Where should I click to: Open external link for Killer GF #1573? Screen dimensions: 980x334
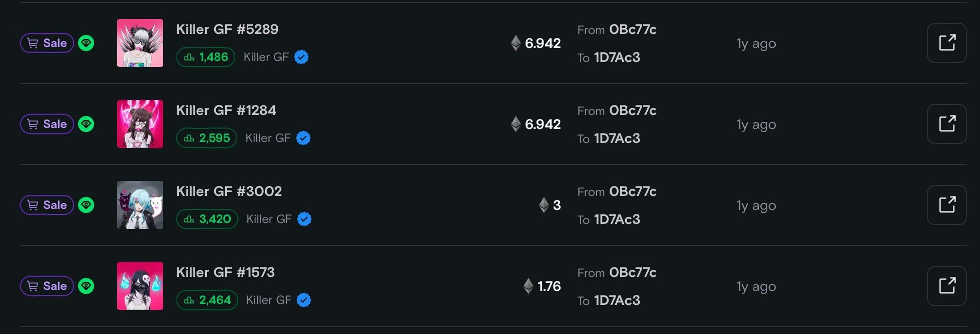click(x=946, y=286)
